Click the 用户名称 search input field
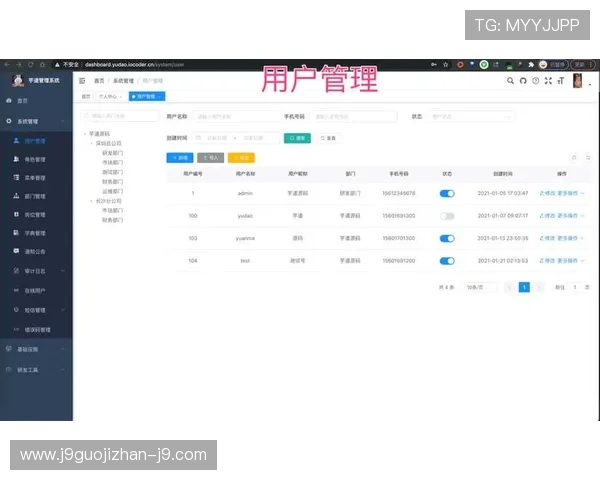The width and height of the screenshot is (600, 480). pyautogui.click(x=236, y=116)
